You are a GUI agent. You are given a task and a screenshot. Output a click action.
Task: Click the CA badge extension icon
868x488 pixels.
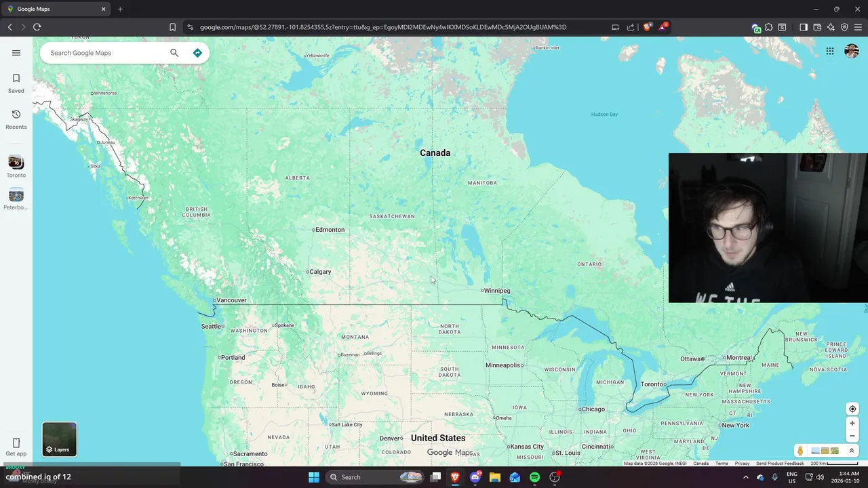pyautogui.click(x=756, y=28)
